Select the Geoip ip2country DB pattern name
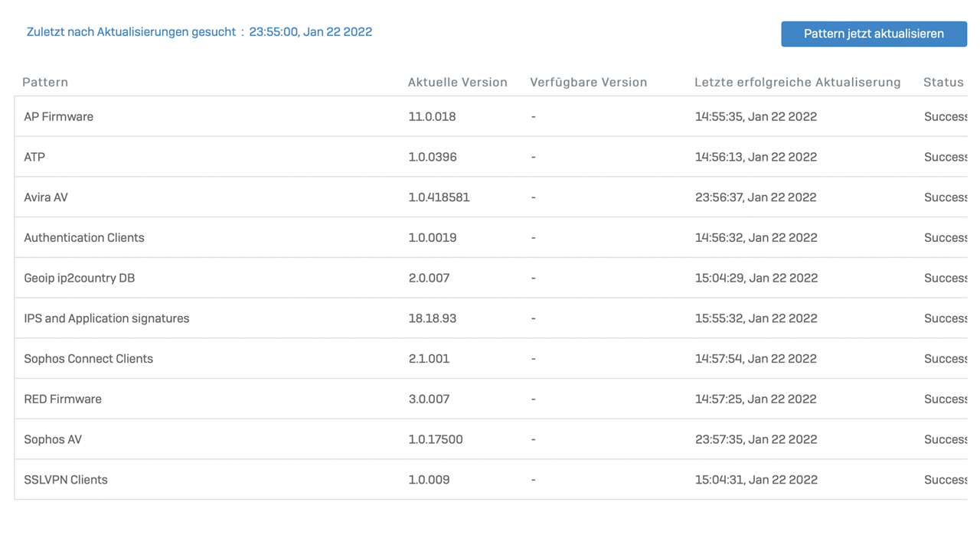Image resolution: width=980 pixels, height=541 pixels. (80, 279)
